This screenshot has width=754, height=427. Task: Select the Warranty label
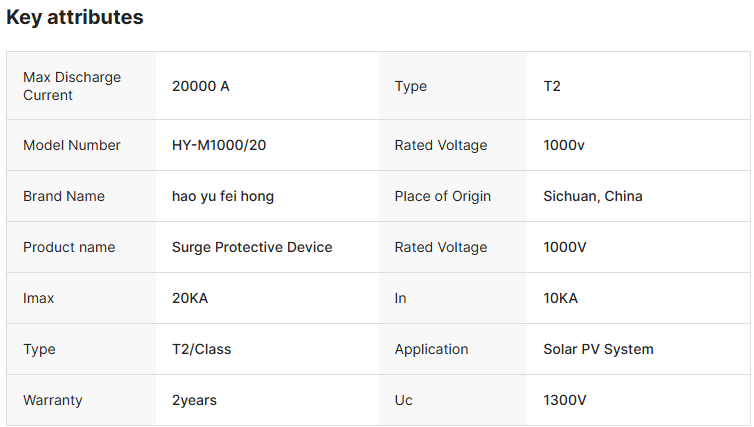click(53, 400)
